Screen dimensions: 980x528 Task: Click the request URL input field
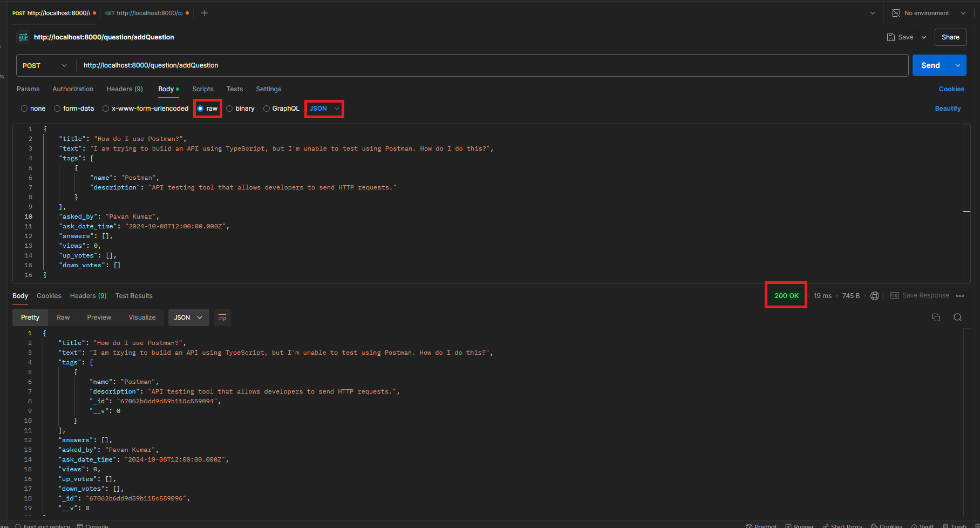tap(486, 65)
